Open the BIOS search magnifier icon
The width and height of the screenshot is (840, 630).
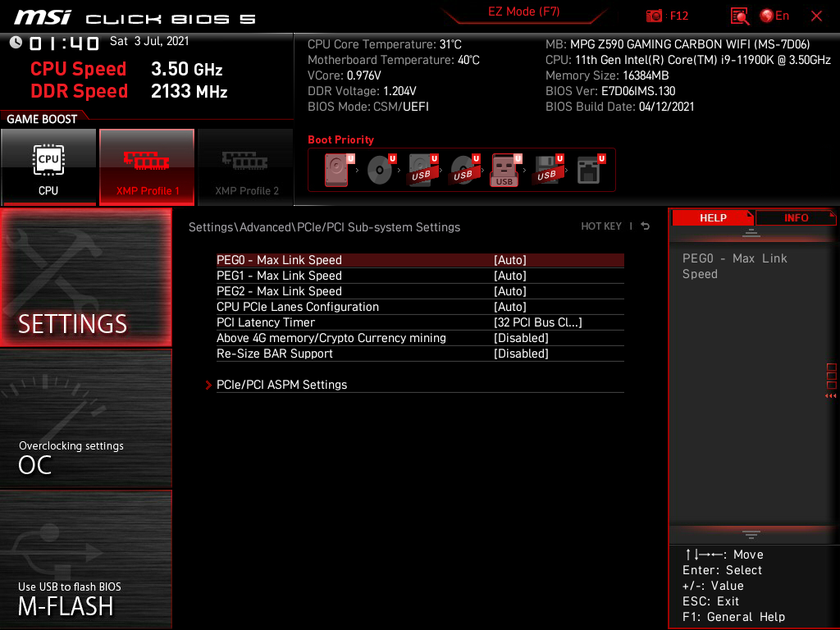click(x=740, y=16)
